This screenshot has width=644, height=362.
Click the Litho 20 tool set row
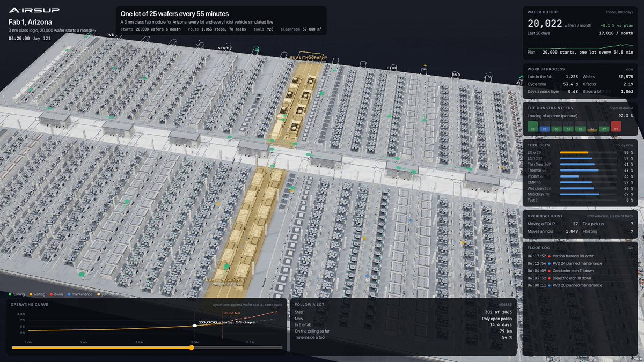pyautogui.click(x=580, y=152)
